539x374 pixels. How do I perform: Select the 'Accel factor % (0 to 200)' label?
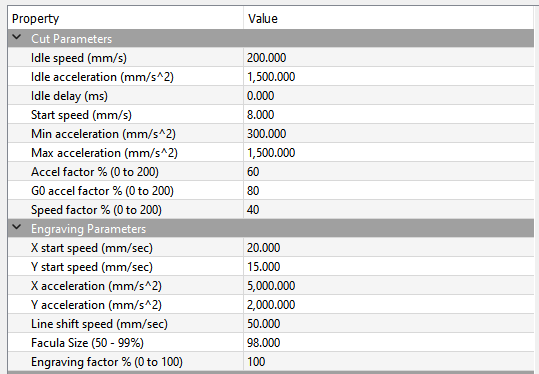(95, 172)
